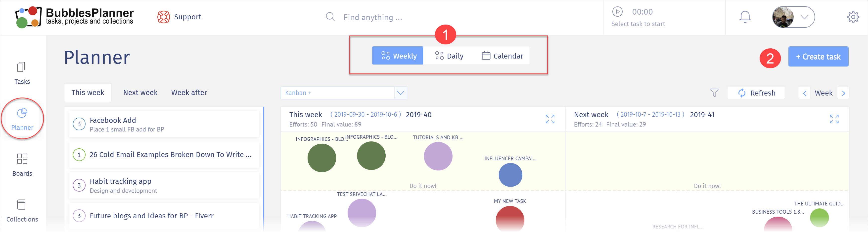Open the Tasks sidebar section
Image resolution: width=868 pixels, height=232 pixels.
click(x=22, y=73)
